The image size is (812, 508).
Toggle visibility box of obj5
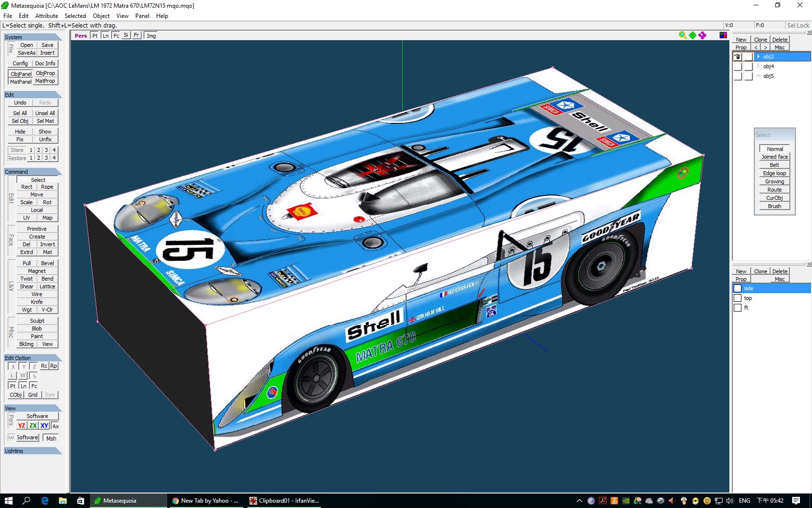click(738, 76)
